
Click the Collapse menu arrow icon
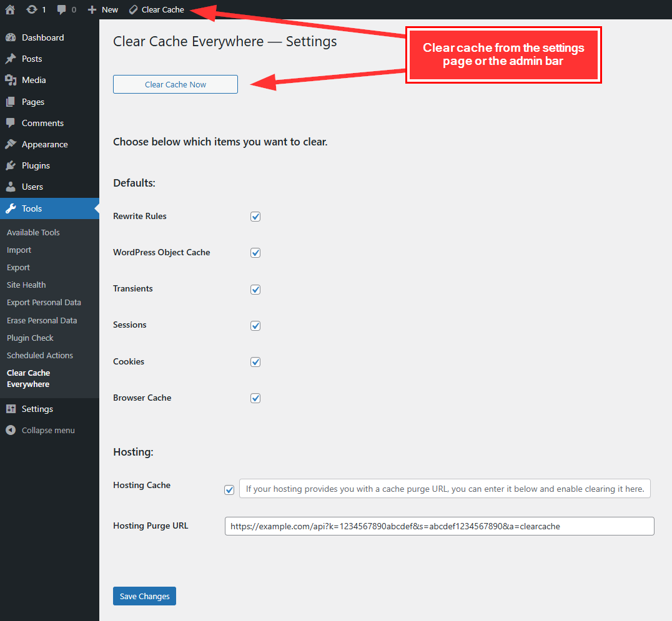[x=11, y=431]
